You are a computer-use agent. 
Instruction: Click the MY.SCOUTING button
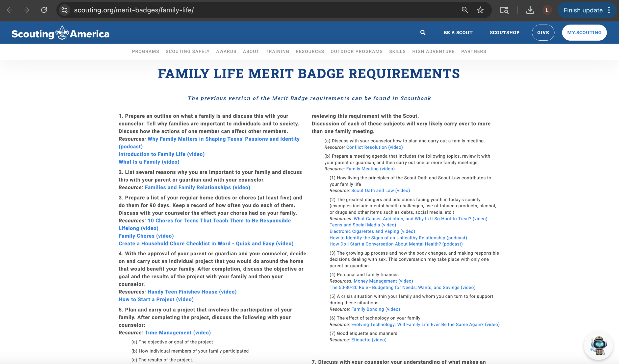click(584, 32)
